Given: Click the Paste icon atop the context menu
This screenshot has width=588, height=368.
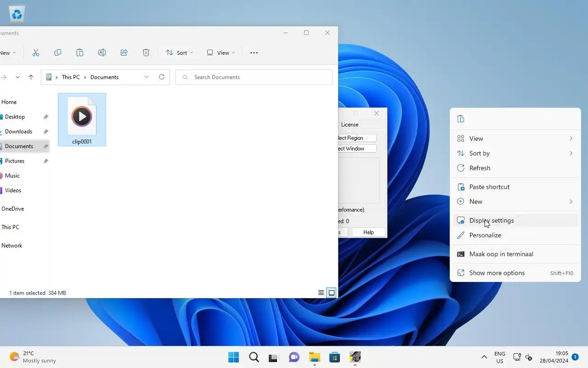Looking at the screenshot, I should pos(461,119).
